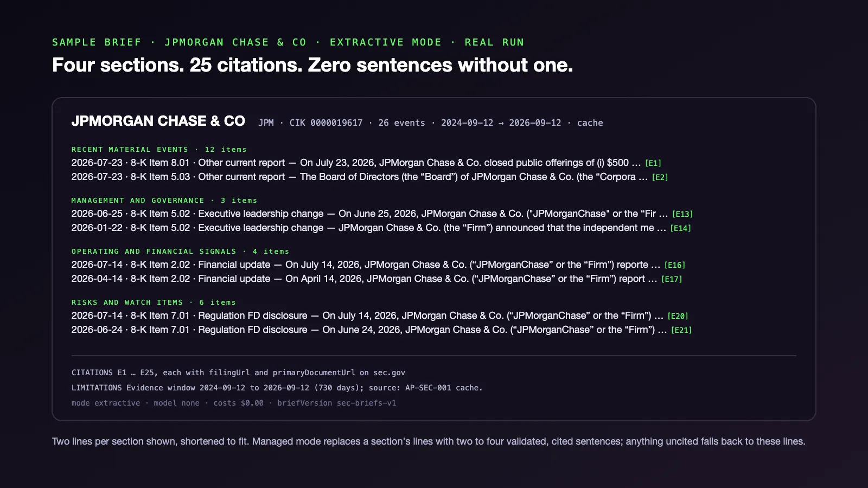This screenshot has height=488, width=868.
Task: Click the Recent Material Events section header
Action: click(159, 150)
